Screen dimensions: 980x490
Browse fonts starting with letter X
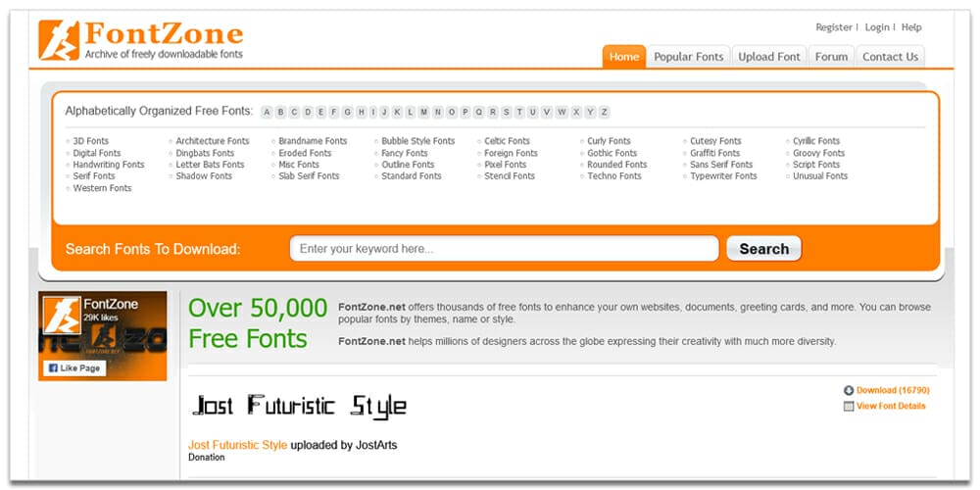click(576, 113)
